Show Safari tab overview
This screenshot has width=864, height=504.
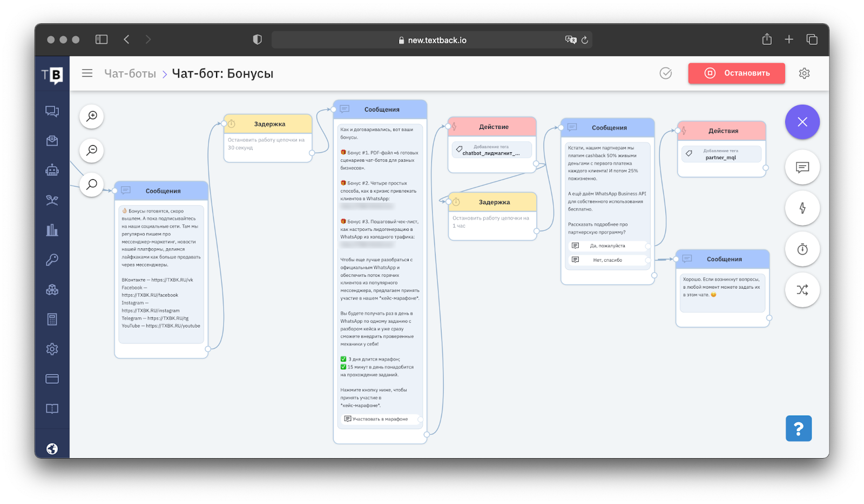click(812, 39)
